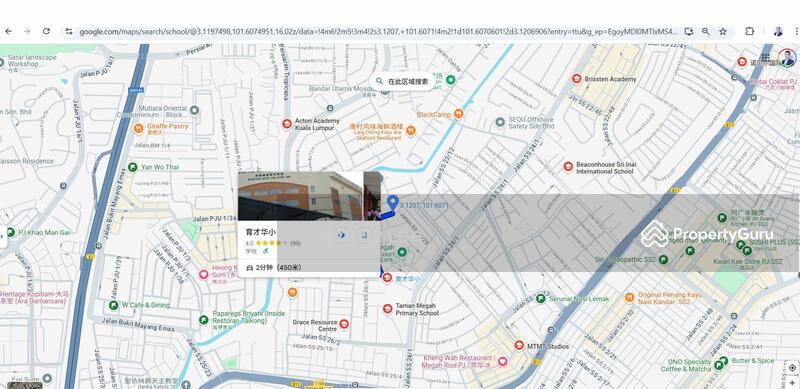Select the Sin Osteopathic SS2 pin

tap(663, 260)
